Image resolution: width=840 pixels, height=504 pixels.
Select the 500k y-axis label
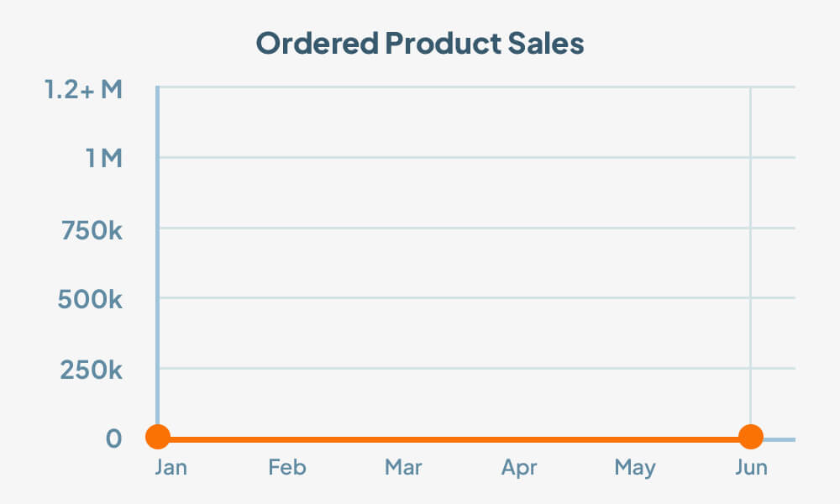click(x=90, y=299)
